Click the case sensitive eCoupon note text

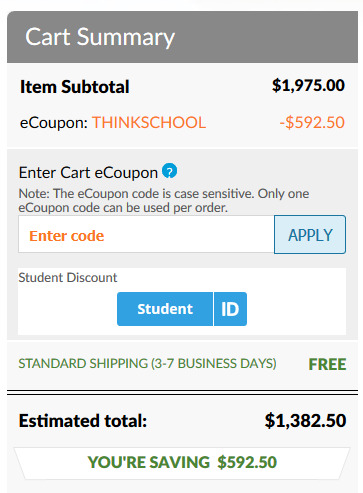click(164, 201)
